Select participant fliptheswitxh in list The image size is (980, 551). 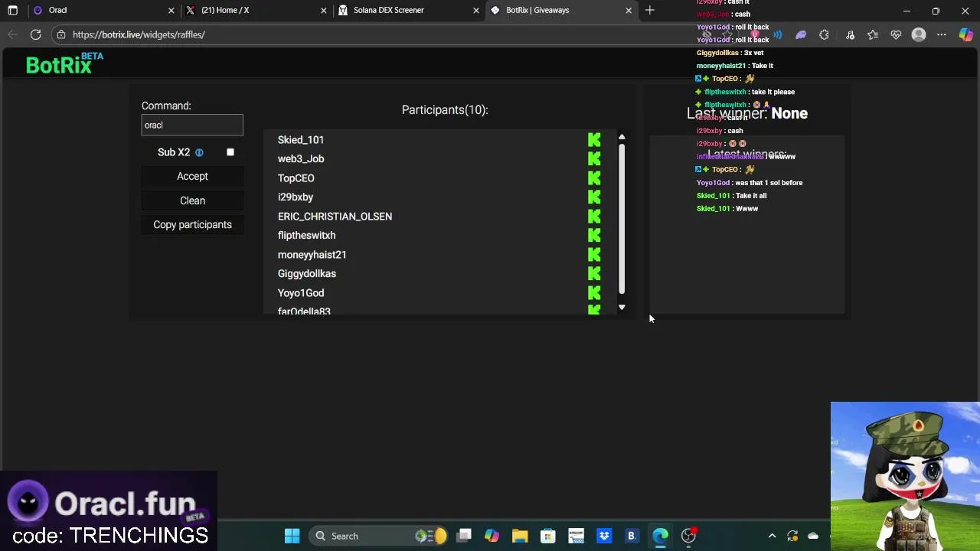coord(306,235)
